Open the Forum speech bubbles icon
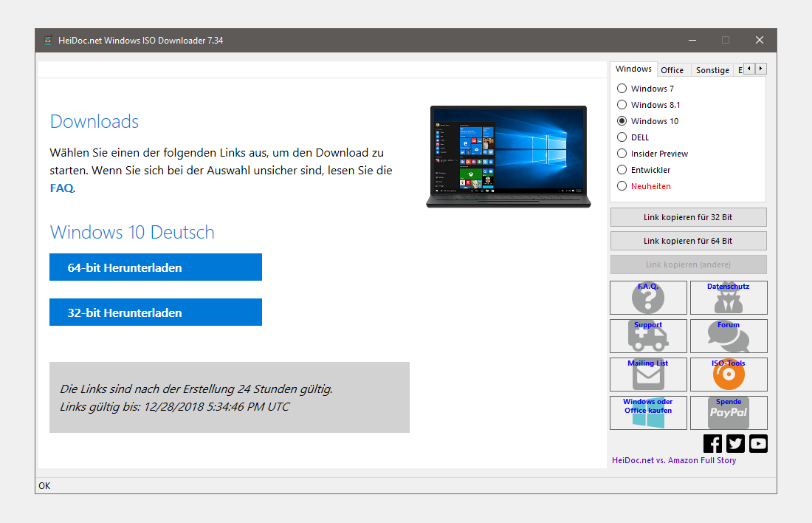The image size is (812, 523). [729, 336]
